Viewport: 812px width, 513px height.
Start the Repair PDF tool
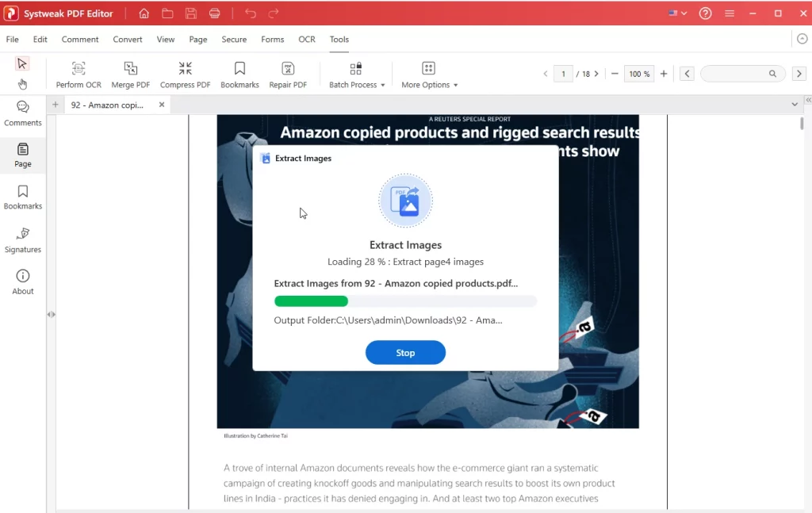288,75
